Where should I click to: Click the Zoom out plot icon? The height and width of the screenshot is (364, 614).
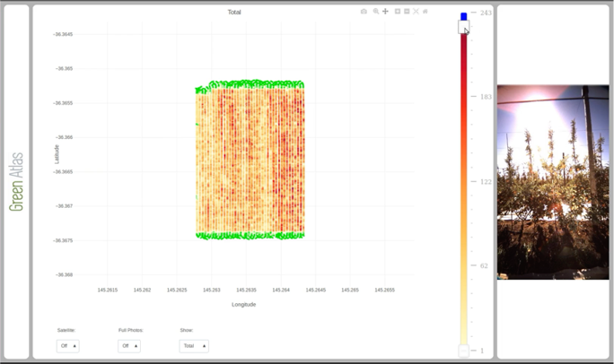(407, 12)
